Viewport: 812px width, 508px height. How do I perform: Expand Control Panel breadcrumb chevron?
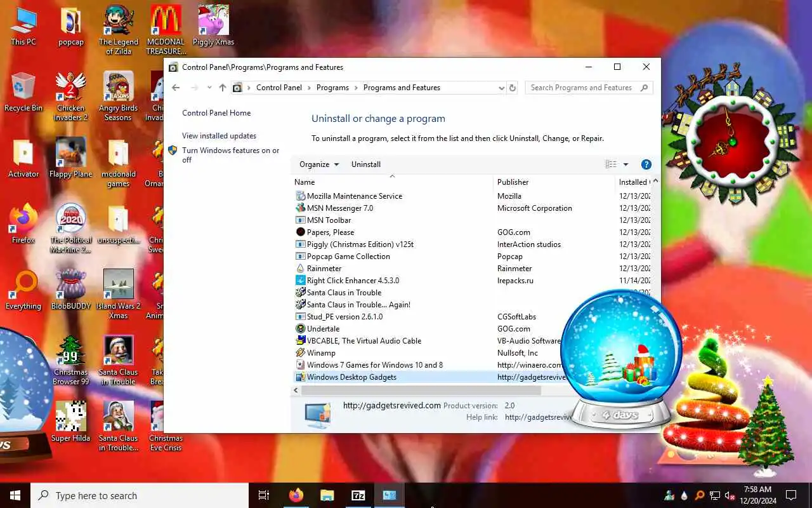tap(310, 88)
